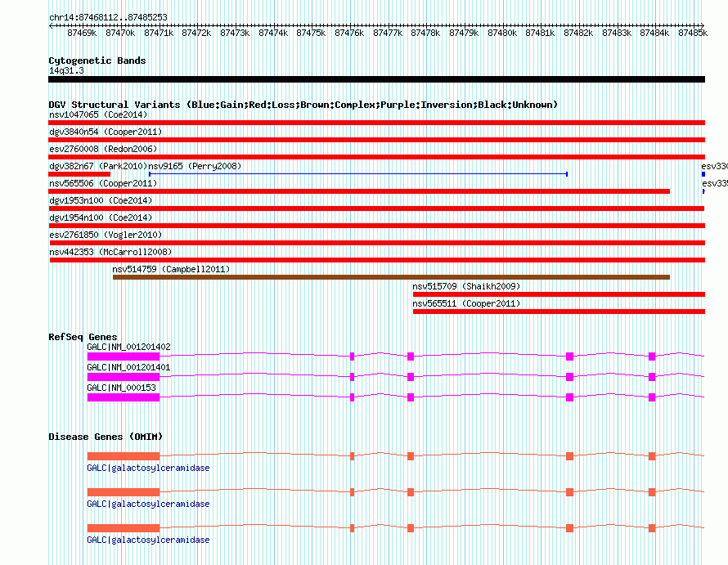This screenshot has height=565, width=728.
Task: Click the Disease Genes (OMIM) track title
Action: pyautogui.click(x=106, y=437)
